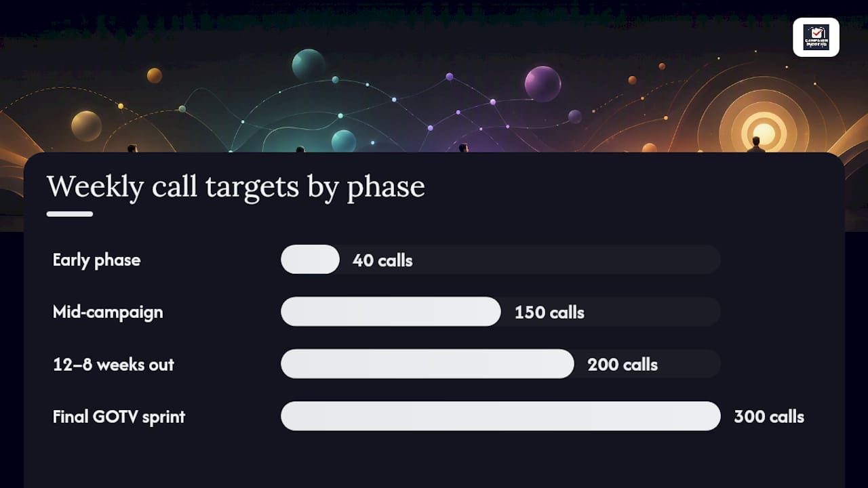Click the silhouette figure before the glowing rings
Viewport: 868px width, 488px height.
(x=755, y=144)
